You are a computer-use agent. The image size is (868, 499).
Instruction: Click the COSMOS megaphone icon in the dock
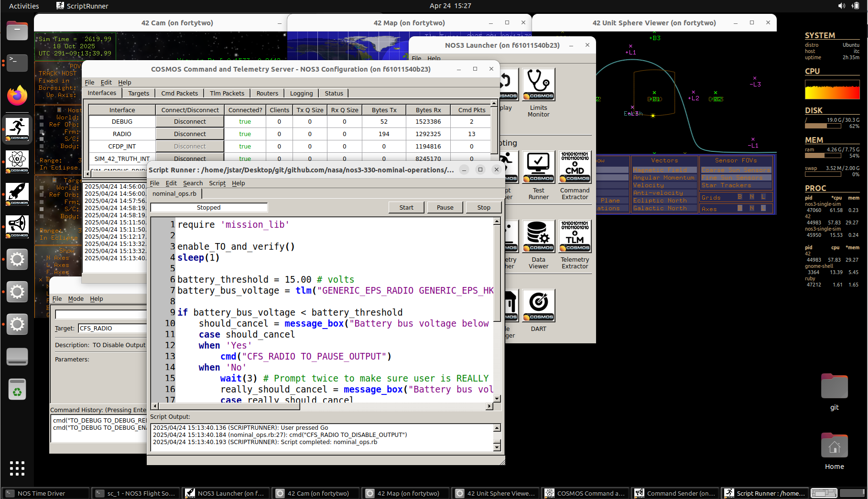pos(17,226)
